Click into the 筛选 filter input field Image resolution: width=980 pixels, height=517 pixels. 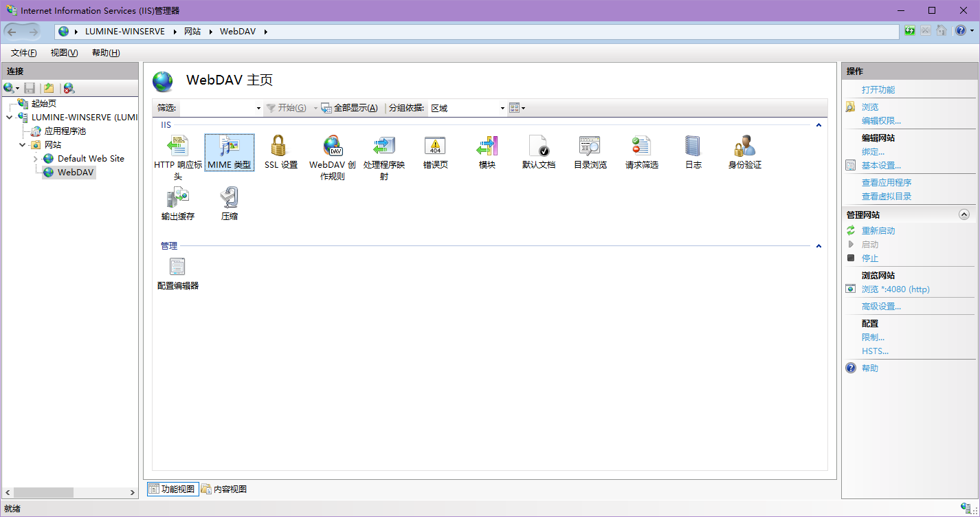point(217,108)
